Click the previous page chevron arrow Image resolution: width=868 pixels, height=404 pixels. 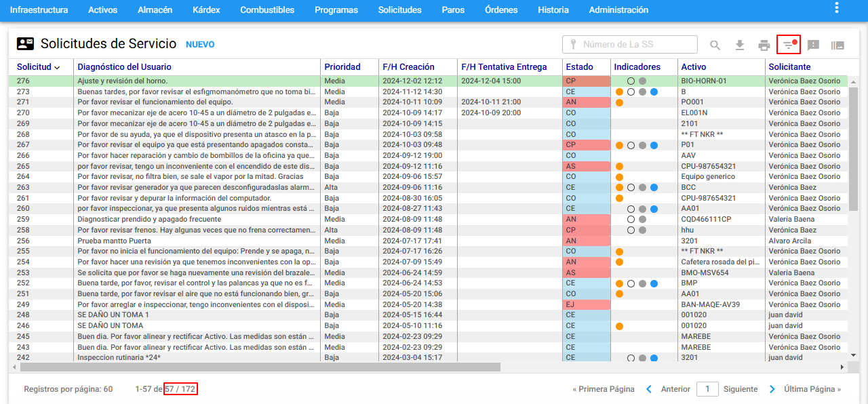[x=649, y=389]
